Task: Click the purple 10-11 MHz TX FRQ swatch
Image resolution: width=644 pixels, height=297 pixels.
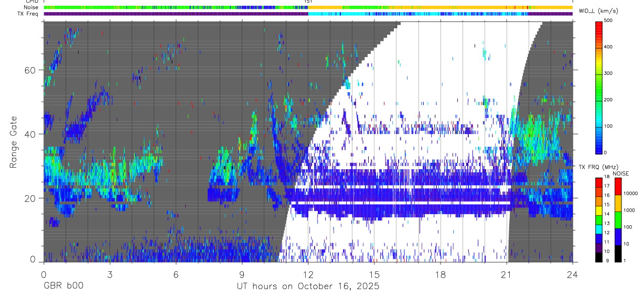Action: tap(599, 248)
